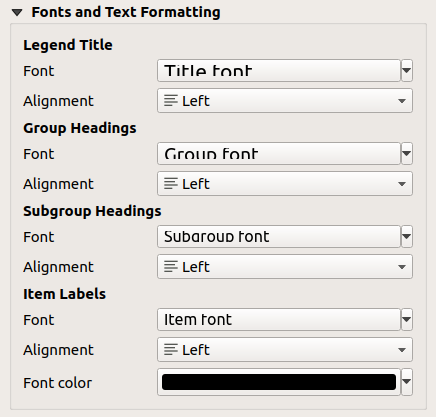
Task: Click the Fonts and Text Formatting title
Action: 126,13
